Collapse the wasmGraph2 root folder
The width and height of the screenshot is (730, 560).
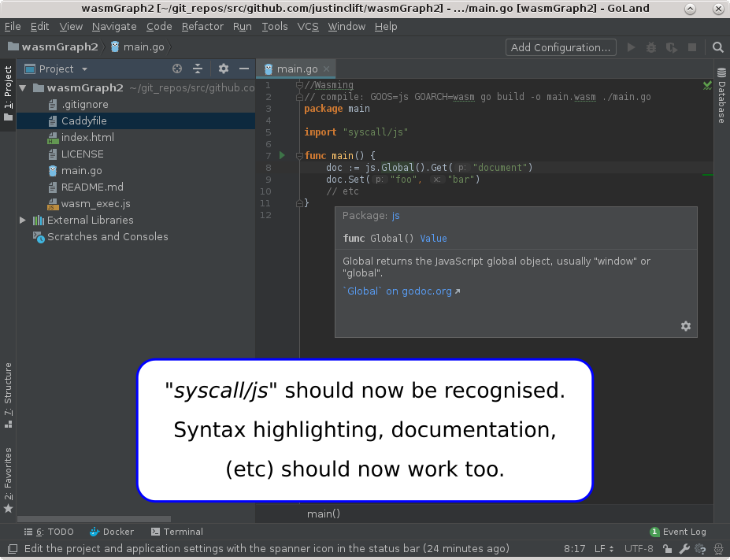[22, 87]
